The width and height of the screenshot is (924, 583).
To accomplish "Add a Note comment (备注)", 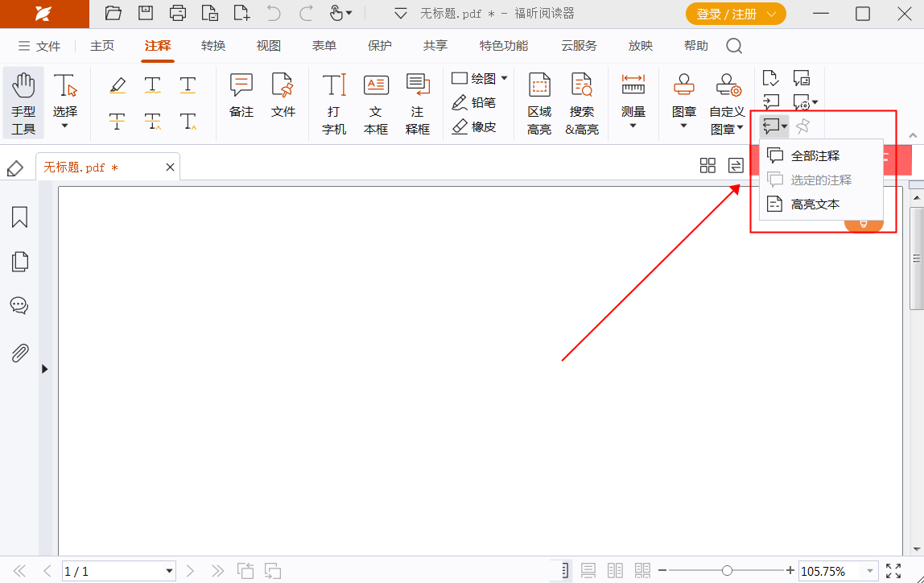I will [241, 95].
